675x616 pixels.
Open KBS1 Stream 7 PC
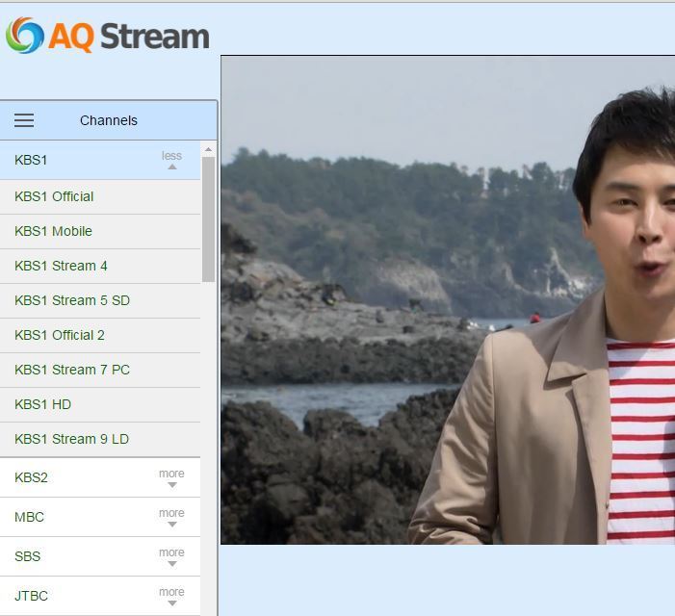pyautogui.click(x=100, y=370)
